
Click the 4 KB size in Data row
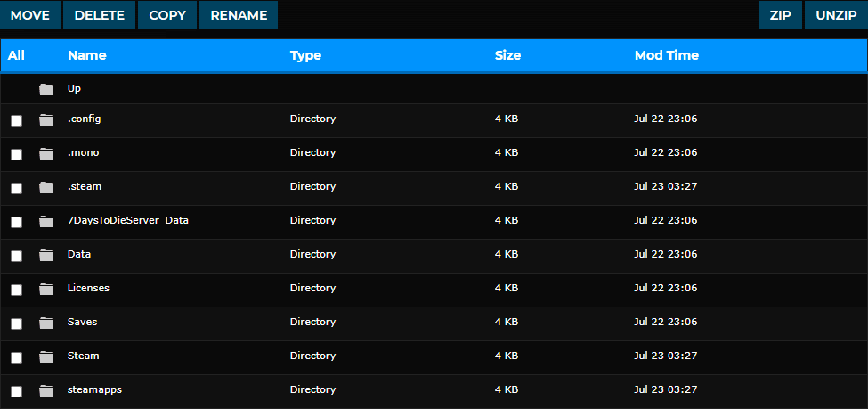click(x=507, y=254)
